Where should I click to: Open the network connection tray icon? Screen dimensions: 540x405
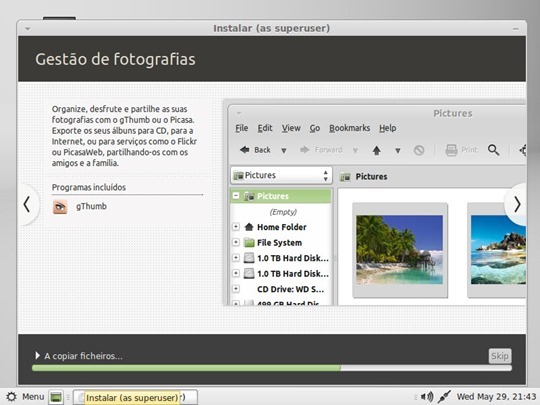pyautogui.click(x=444, y=397)
